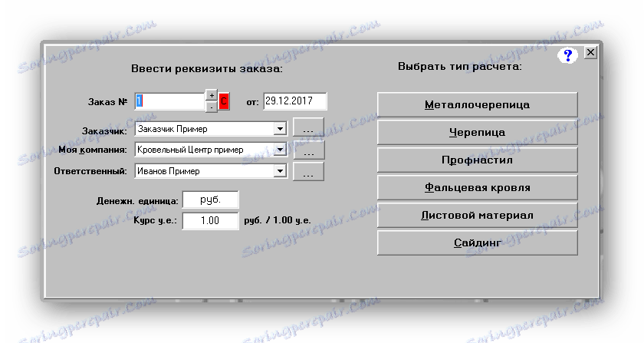Viewport: 644px width, 343px height.
Task: Click the Иванов Пример combo text
Action: (169, 171)
